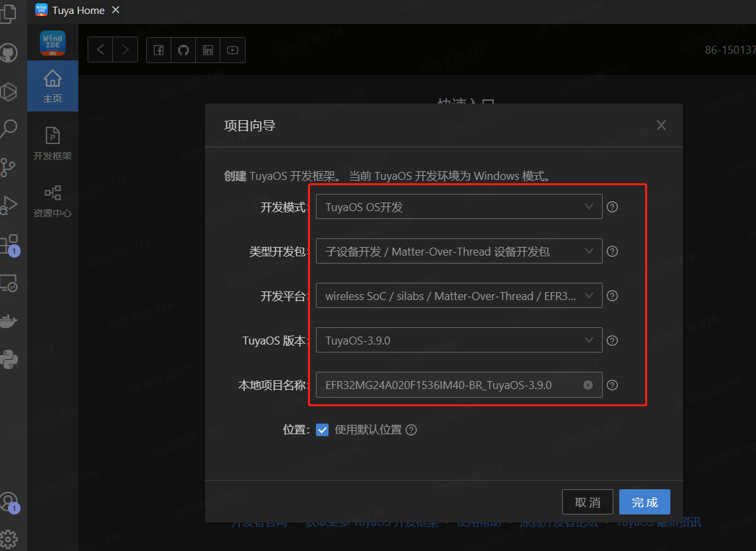Open the Accounts icon in activity bar
The height and width of the screenshot is (551, 756).
click(9, 503)
